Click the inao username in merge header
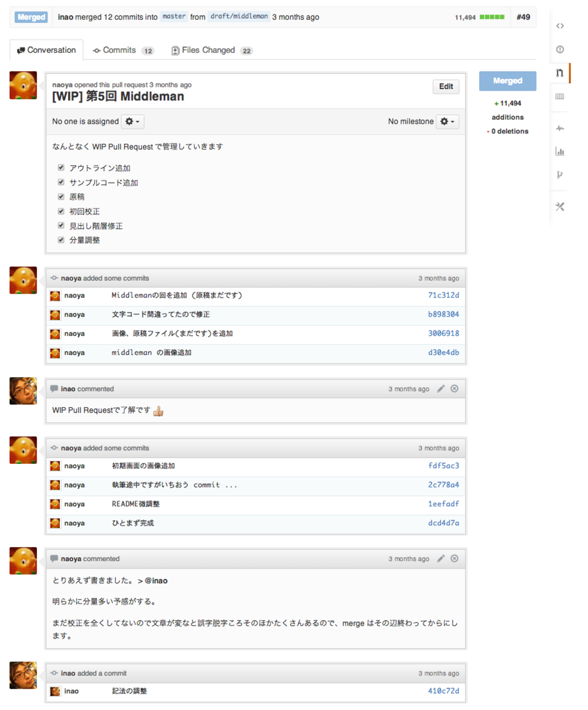Viewport: 588px width, 710px height. (x=66, y=17)
